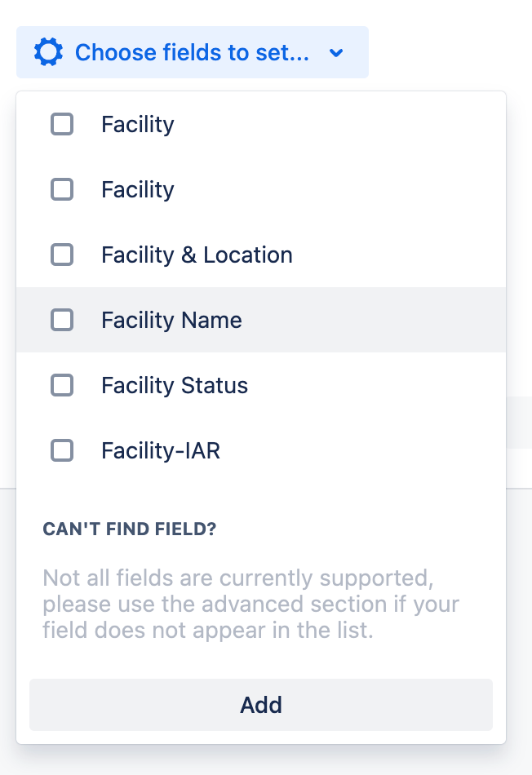Choose the Facility Status label

click(x=175, y=386)
